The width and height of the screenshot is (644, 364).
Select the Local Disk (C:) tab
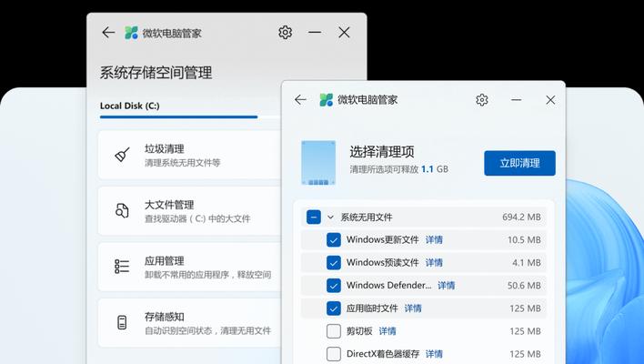(130, 106)
